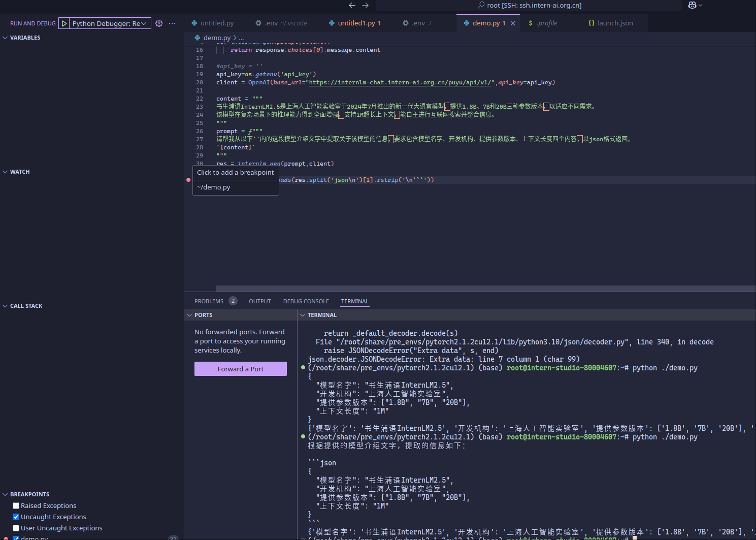The image size is (756, 540).
Task: Select the TERMINAL panel tab
Action: click(x=355, y=301)
